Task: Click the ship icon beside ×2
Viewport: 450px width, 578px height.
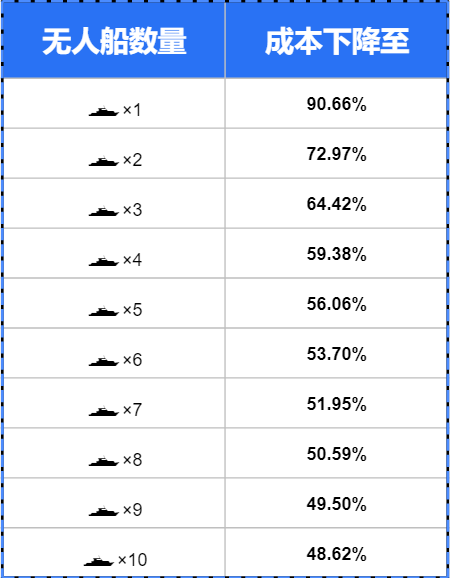Action: click(x=104, y=161)
